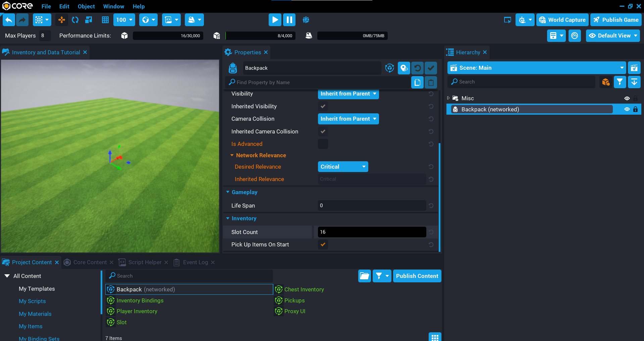Click the Publish Game button
Viewport: 644px width, 341px height.
(x=616, y=20)
